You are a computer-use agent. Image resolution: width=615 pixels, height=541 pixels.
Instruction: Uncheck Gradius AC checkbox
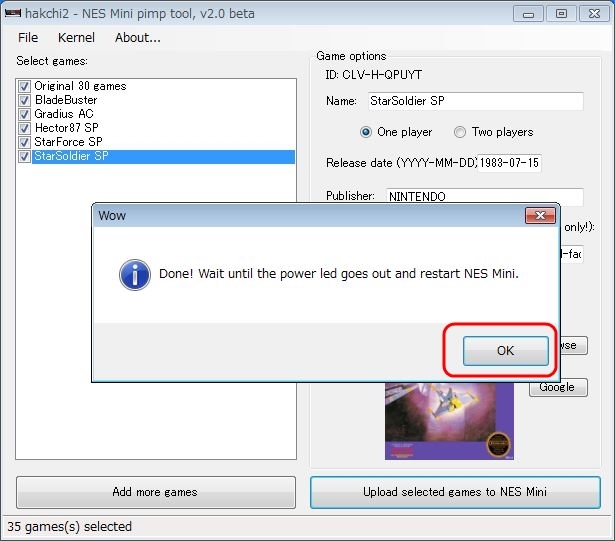tap(24, 114)
